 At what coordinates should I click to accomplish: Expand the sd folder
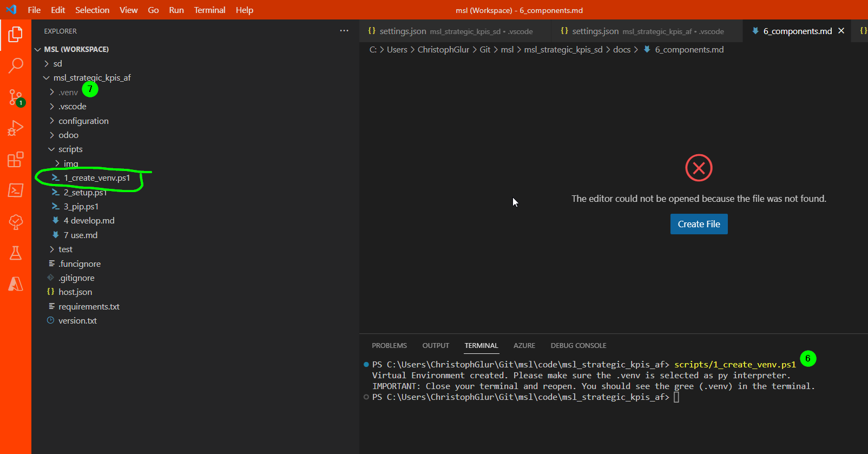pos(47,63)
